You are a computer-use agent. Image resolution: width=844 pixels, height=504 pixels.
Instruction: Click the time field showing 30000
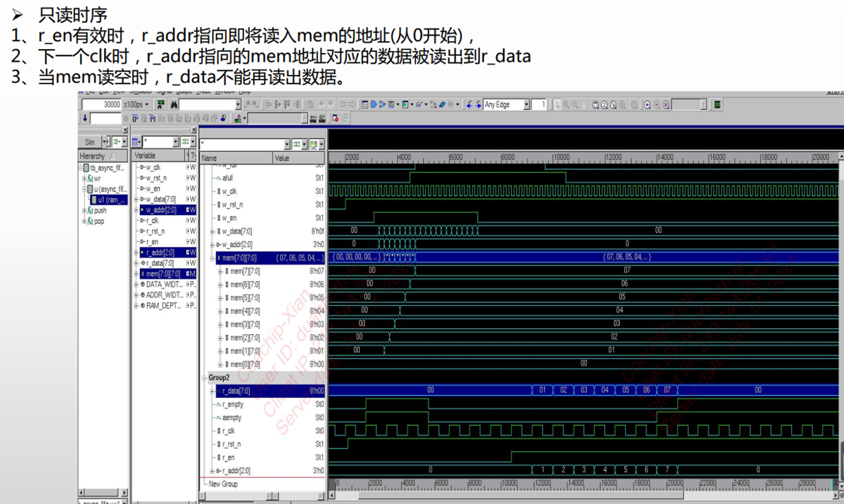click(101, 105)
